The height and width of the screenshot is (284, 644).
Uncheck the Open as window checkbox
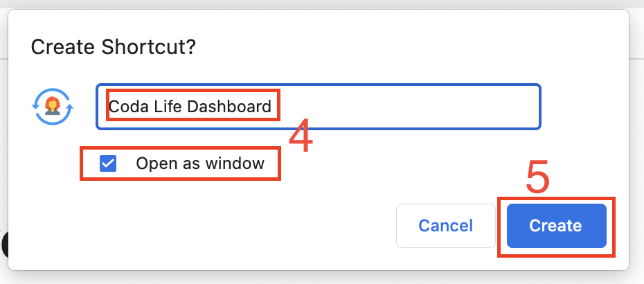(x=108, y=163)
